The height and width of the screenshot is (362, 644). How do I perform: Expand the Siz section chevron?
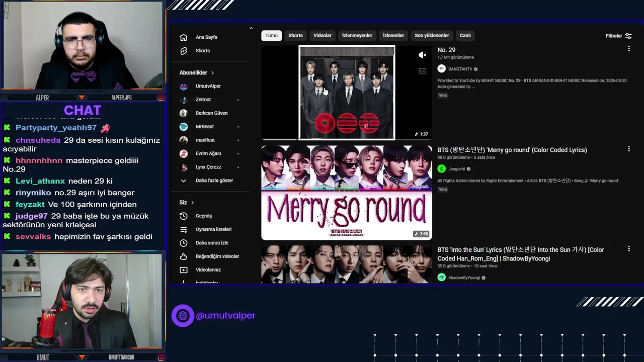tap(192, 203)
